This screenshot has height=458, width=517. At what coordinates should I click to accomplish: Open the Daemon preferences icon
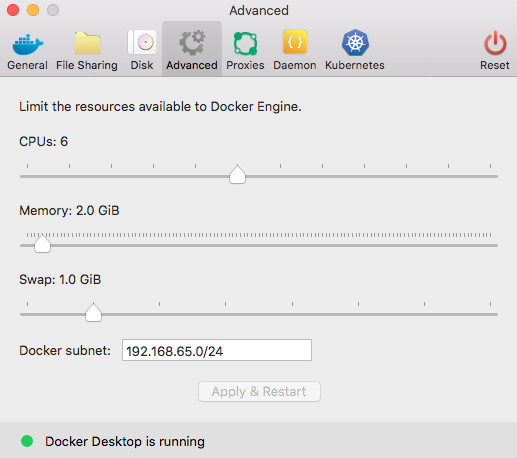(x=295, y=42)
